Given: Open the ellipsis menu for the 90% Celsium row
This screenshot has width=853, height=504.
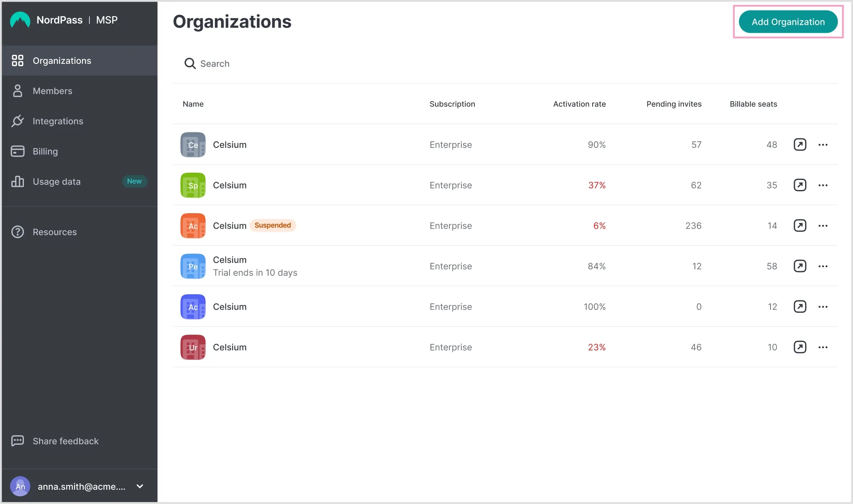Looking at the screenshot, I should [823, 145].
